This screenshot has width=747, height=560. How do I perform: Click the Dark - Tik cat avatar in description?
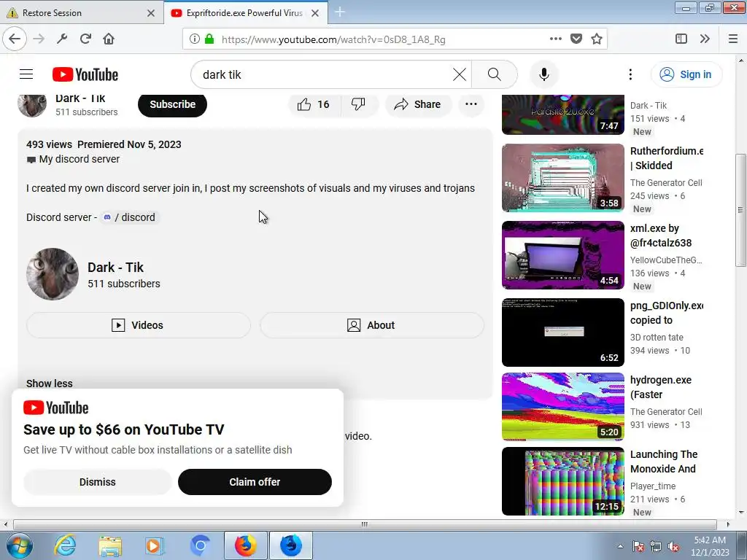click(53, 274)
